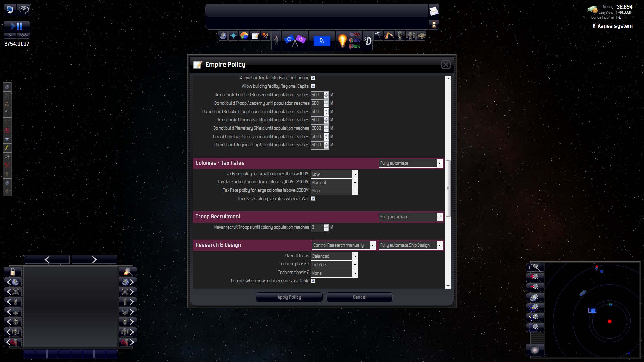
Task: Open the expansion planner puzzle-piece icon
Action: pyautogui.click(x=233, y=36)
